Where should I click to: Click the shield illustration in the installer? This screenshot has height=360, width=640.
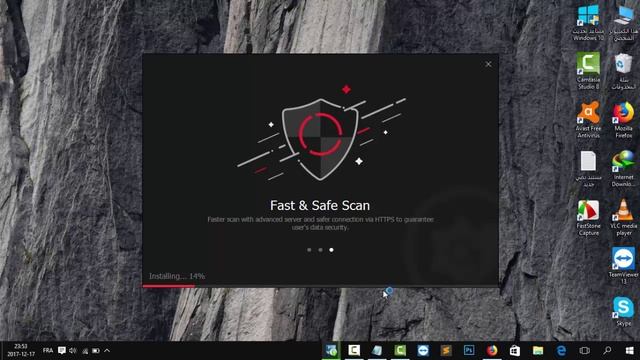pyautogui.click(x=320, y=139)
